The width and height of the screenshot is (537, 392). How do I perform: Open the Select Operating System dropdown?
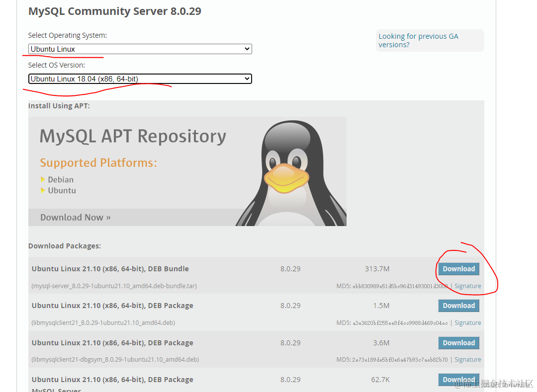140,49
